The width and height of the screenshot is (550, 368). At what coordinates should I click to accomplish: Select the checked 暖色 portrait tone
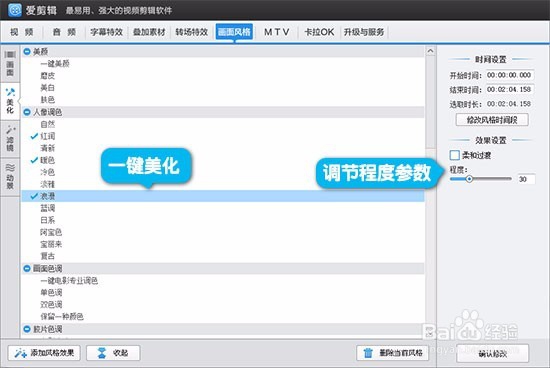[48, 160]
